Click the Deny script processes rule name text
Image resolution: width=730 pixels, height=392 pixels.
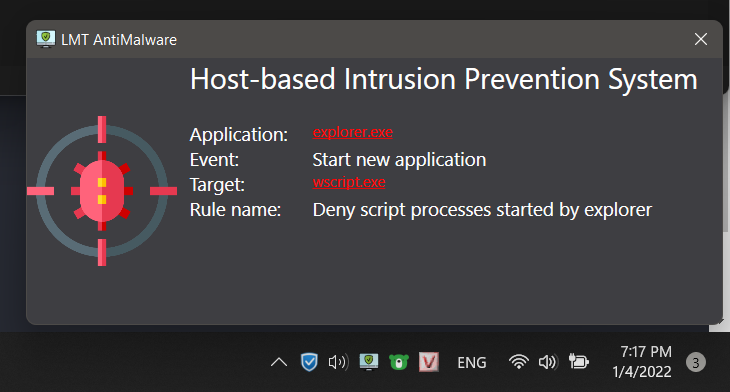tap(482, 210)
